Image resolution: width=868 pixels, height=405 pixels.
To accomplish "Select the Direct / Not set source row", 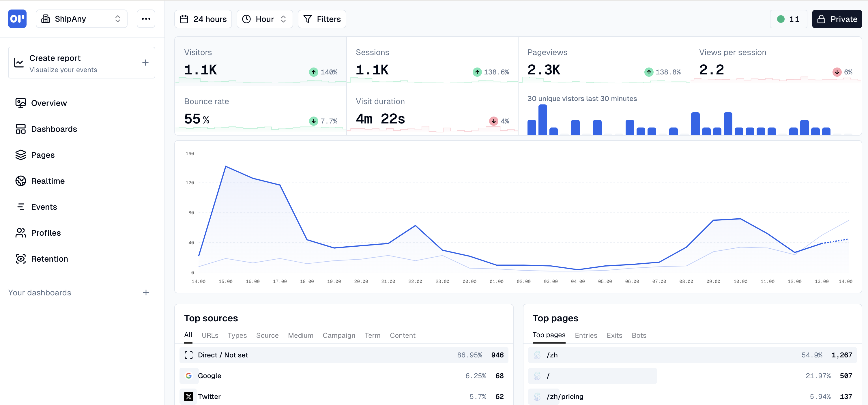I will click(x=223, y=355).
